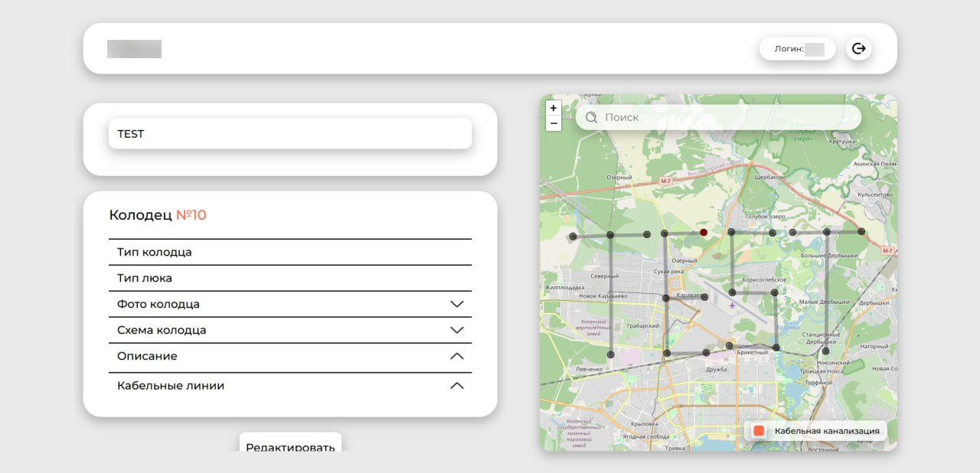The width and height of the screenshot is (980, 473).
Task: Click the orange Кабельная канализация legend swatch
Action: click(x=759, y=431)
